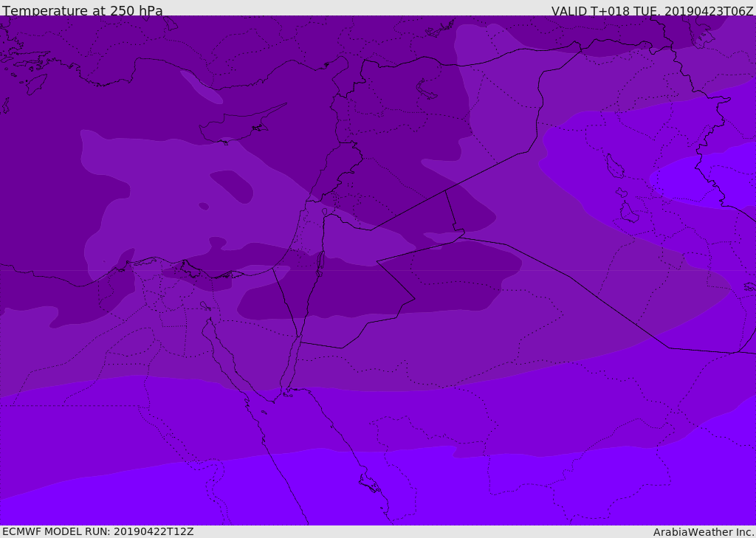Click the 'Temperature at 250 hPa' title text

pyautogui.click(x=83, y=10)
